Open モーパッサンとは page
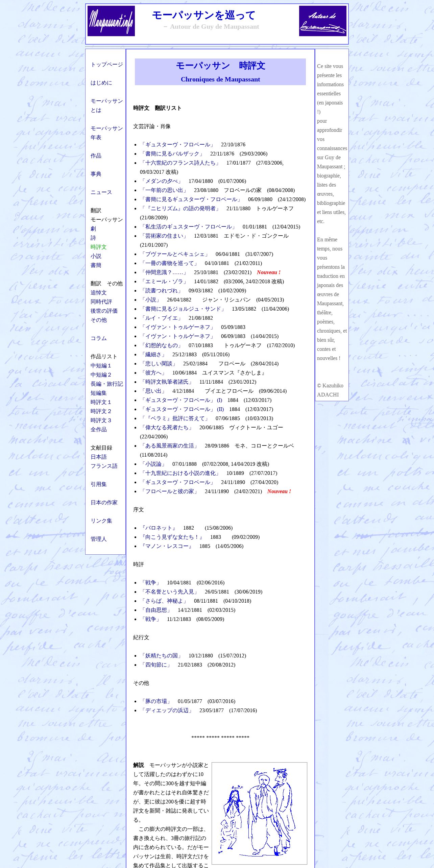The height and width of the screenshot is (868, 434). (x=106, y=105)
